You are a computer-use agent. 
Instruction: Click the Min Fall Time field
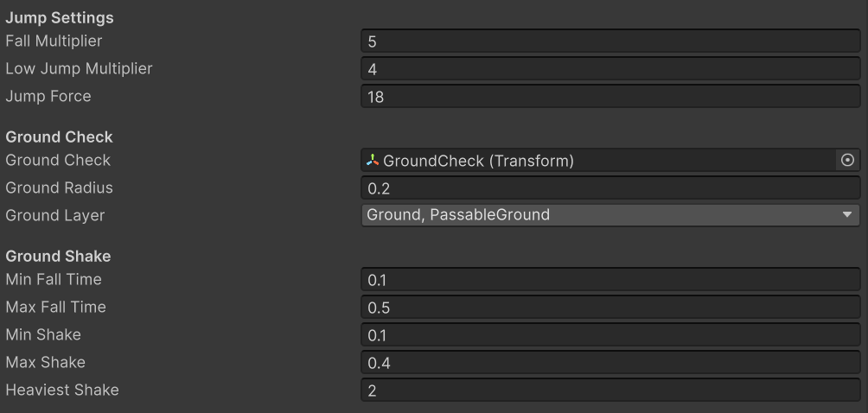pos(610,280)
